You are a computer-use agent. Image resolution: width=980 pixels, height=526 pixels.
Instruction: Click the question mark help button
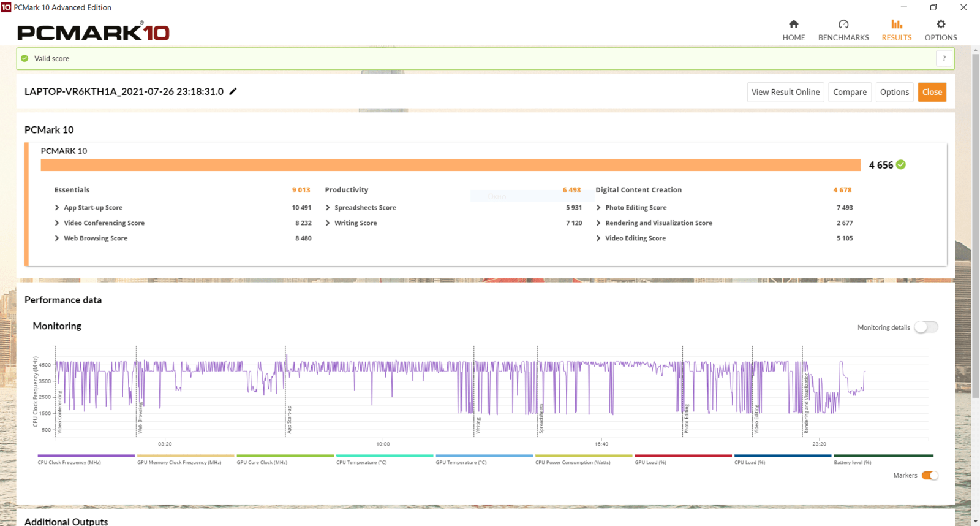[944, 58]
